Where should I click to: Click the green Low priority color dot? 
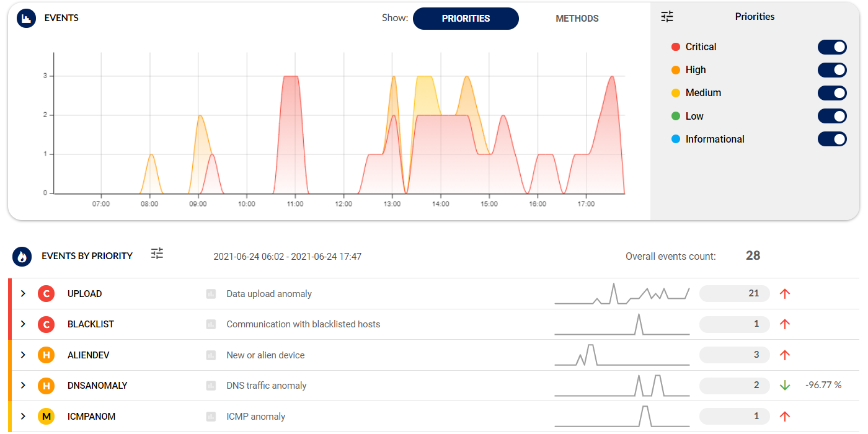pyautogui.click(x=676, y=116)
